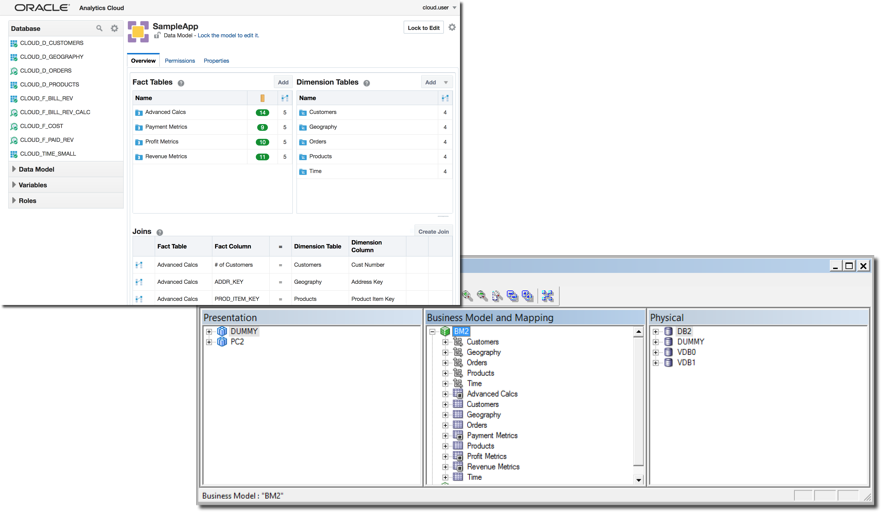Select the BM2 business model cube icon
The height and width of the screenshot is (512, 884).
(x=445, y=332)
